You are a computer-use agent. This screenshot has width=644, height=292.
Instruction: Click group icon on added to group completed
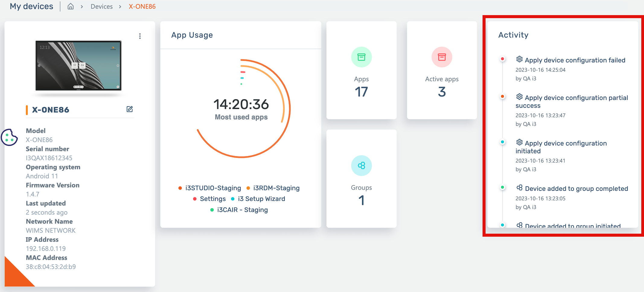519,188
